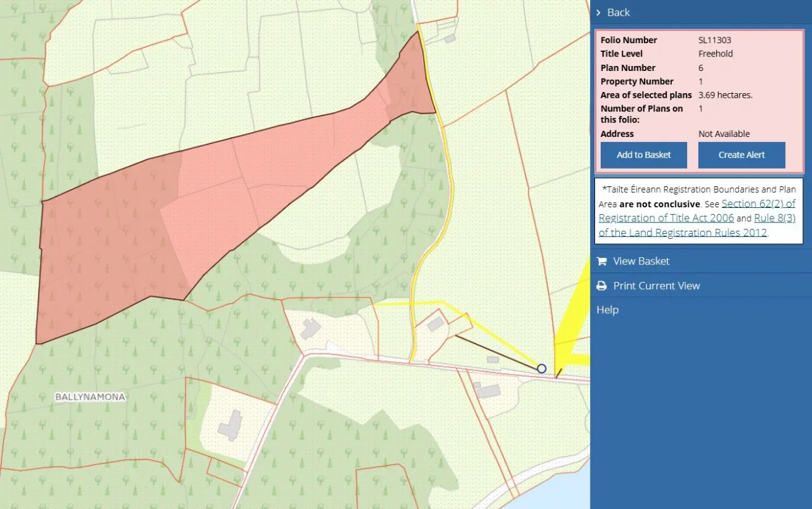
Task: Click the Back chevron arrow icon
Action: 598,13
